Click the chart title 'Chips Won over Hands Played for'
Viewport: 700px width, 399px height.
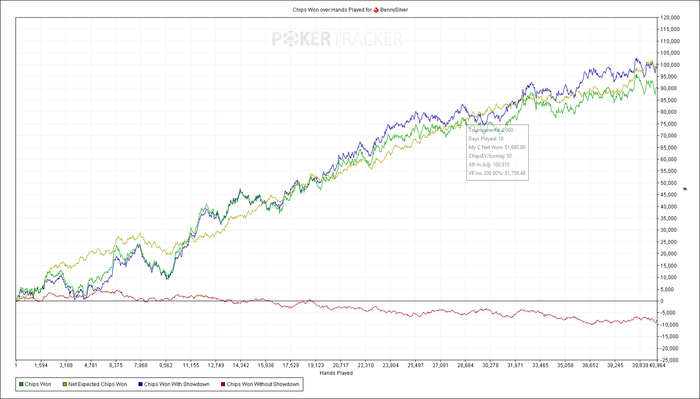pyautogui.click(x=332, y=10)
